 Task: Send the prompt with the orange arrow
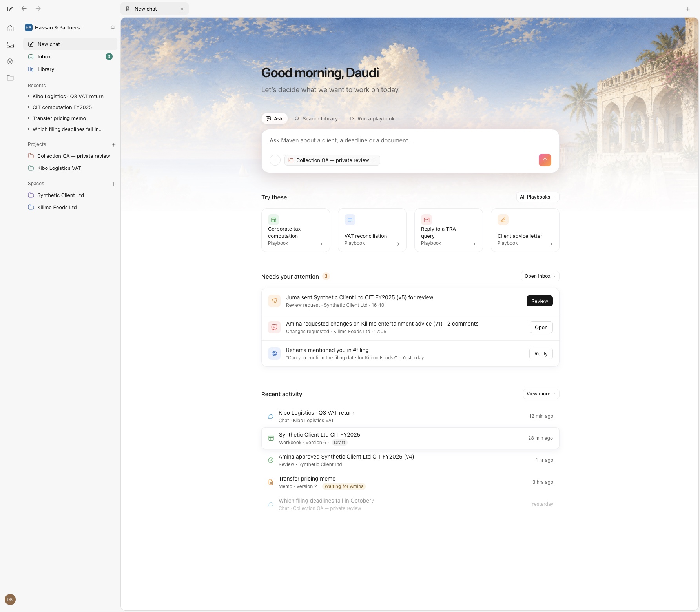(x=545, y=160)
